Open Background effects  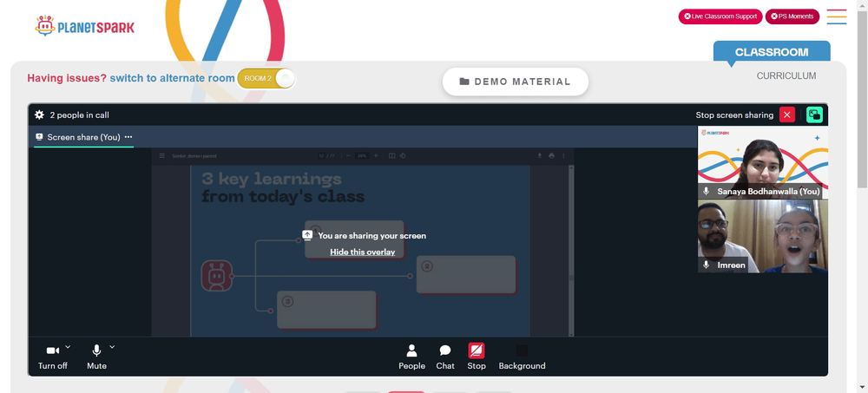tap(522, 357)
